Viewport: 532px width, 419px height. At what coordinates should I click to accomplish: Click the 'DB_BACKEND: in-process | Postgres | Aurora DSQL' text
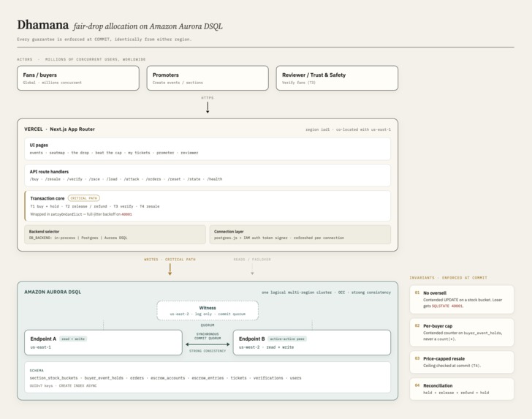coord(78,238)
